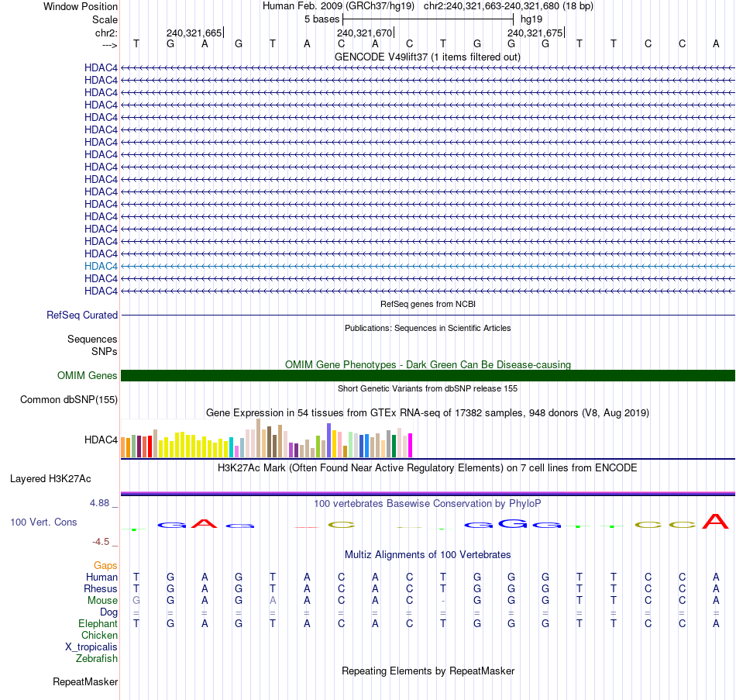Image resolution: width=736 pixels, height=700 pixels.
Task: Click the purple H3K27Ac signal line
Action: click(x=428, y=493)
